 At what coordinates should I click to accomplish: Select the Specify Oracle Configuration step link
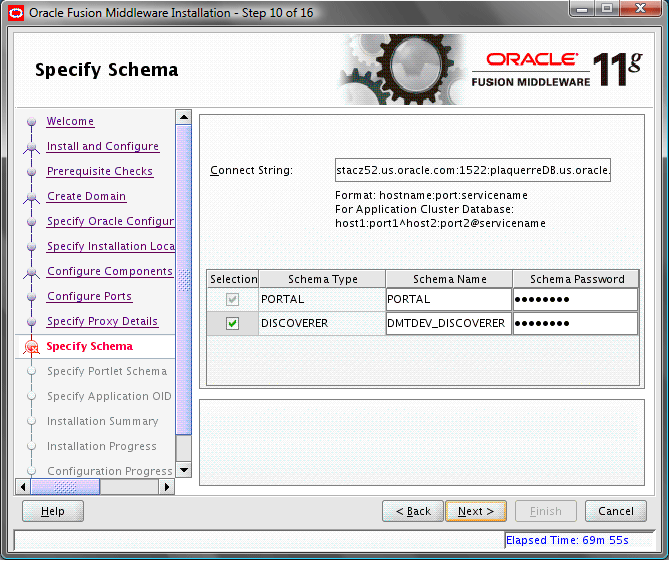coord(111,221)
